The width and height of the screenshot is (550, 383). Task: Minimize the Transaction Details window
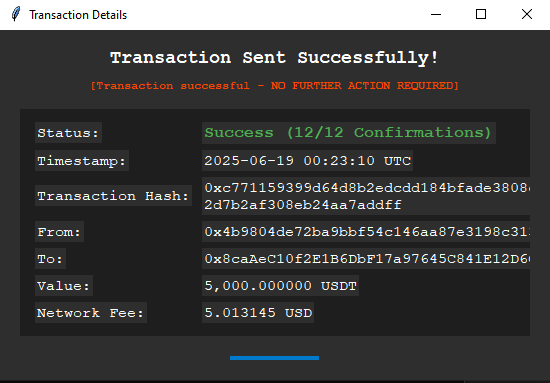436,14
